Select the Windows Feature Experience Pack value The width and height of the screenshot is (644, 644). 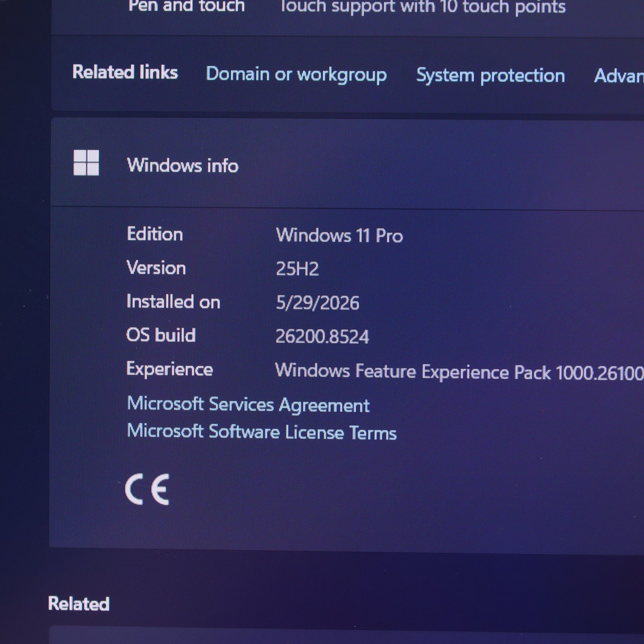coord(459,372)
